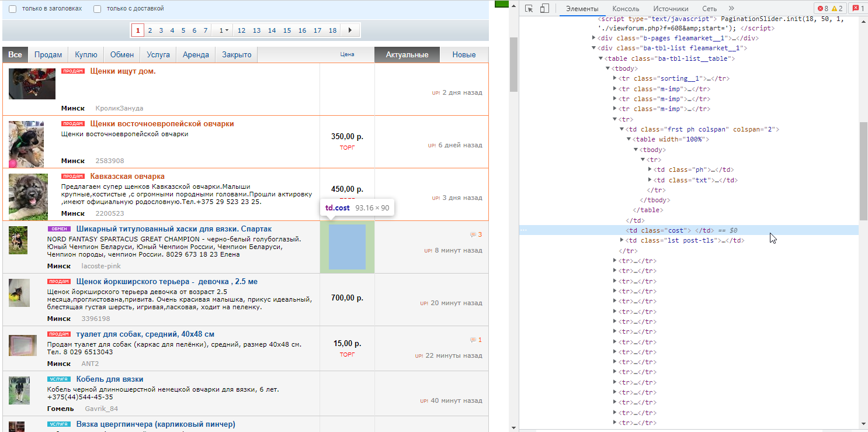868x432 pixels.
Task: Activate the DevTools element inspector icon
Action: (x=529, y=8)
